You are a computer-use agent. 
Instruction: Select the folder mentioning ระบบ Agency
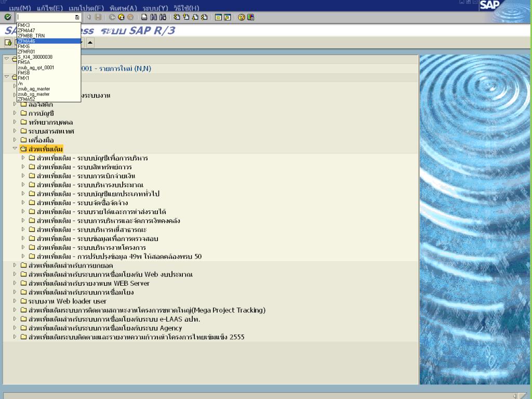click(105, 328)
